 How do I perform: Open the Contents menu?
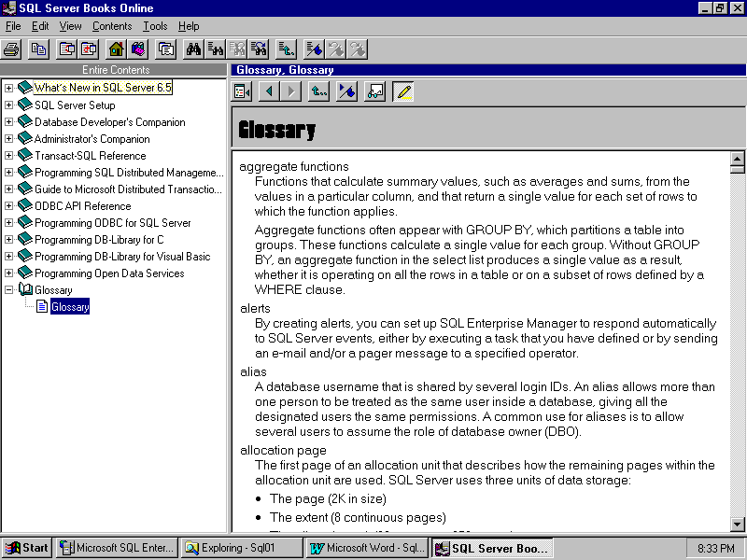click(x=112, y=26)
